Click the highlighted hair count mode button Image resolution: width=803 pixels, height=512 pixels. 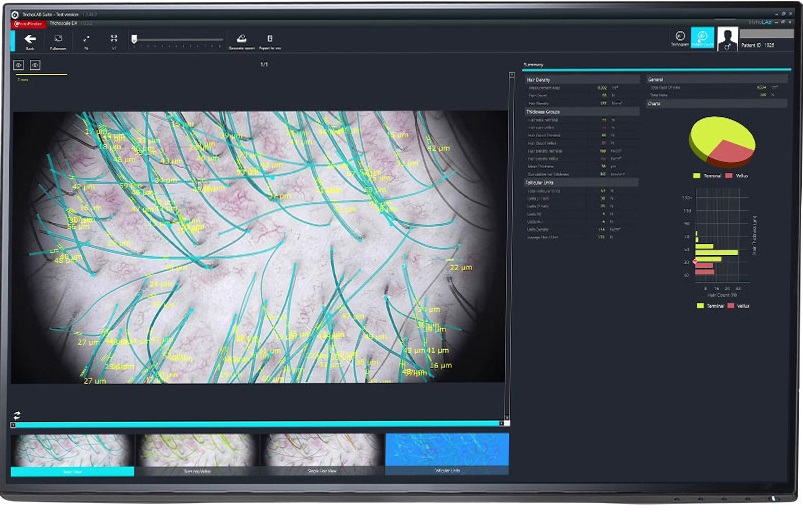click(x=703, y=38)
